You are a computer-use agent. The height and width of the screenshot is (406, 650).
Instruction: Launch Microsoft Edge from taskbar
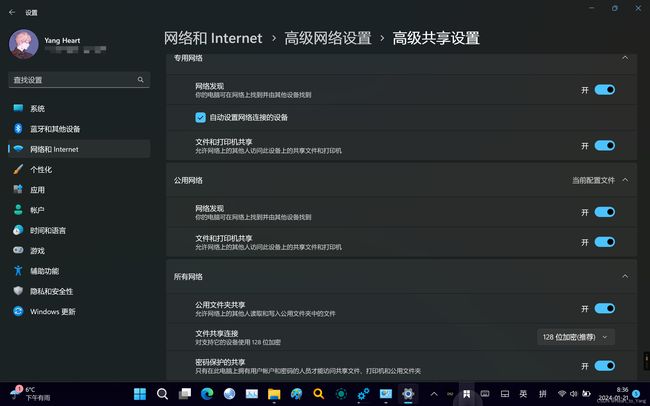point(207,394)
